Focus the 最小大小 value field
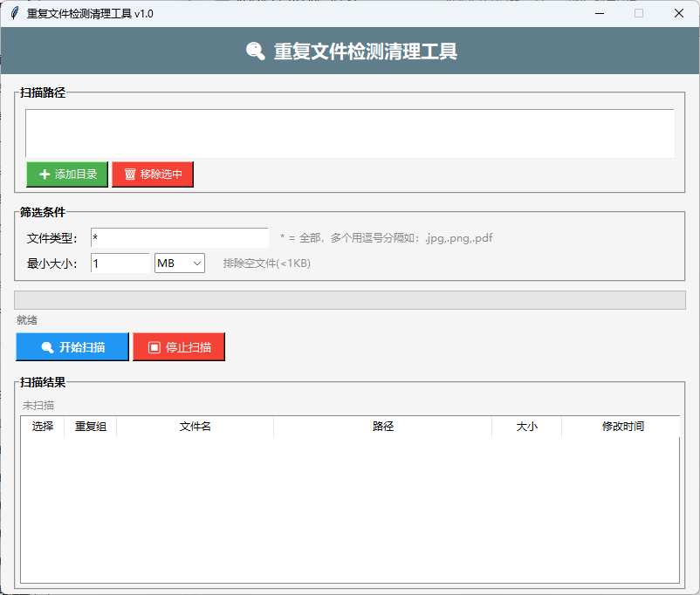The image size is (700, 595). [120, 263]
